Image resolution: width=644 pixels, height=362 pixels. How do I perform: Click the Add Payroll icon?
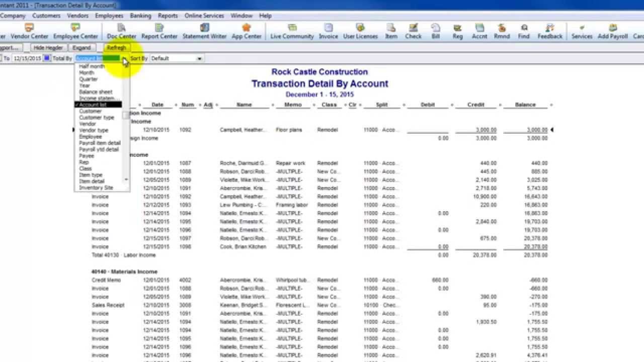tap(612, 31)
